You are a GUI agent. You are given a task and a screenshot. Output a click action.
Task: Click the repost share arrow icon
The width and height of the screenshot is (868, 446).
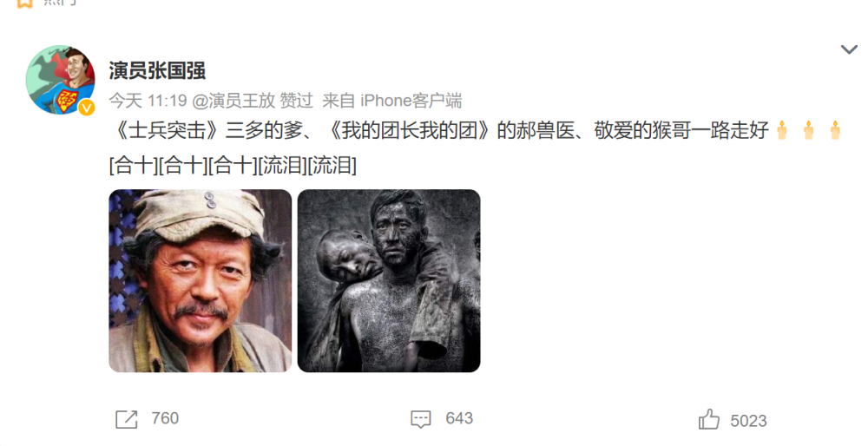(x=126, y=419)
